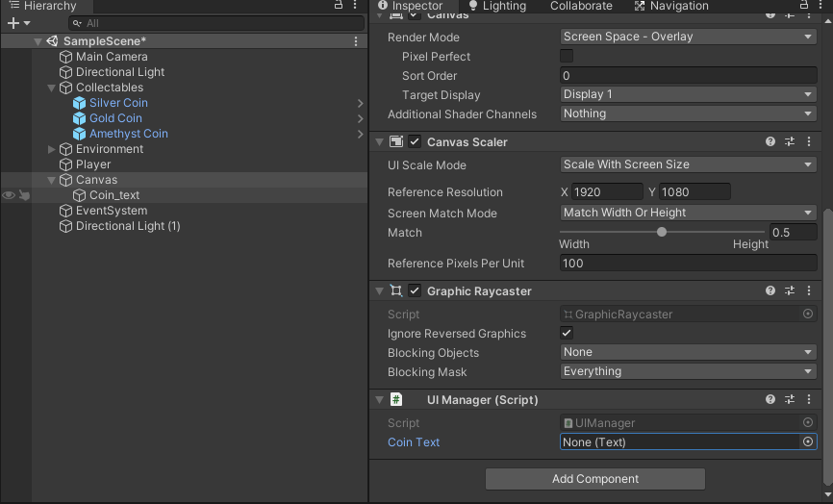833x504 pixels.
Task: Collapse the Canvas Scaler component
Action: point(379,141)
